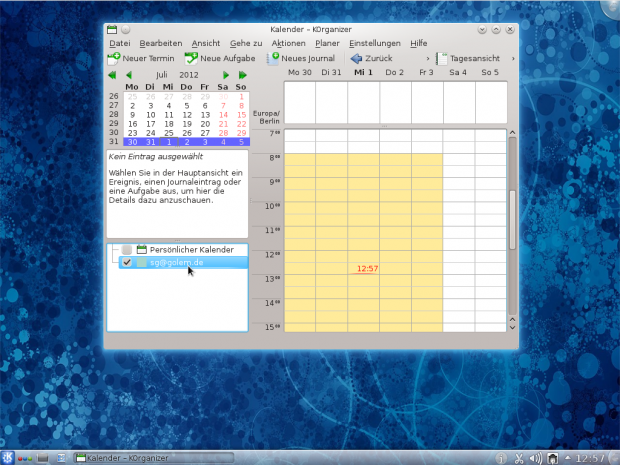Click the all-day cell under Do 2
This screenshot has width=620, height=465.
(395, 102)
